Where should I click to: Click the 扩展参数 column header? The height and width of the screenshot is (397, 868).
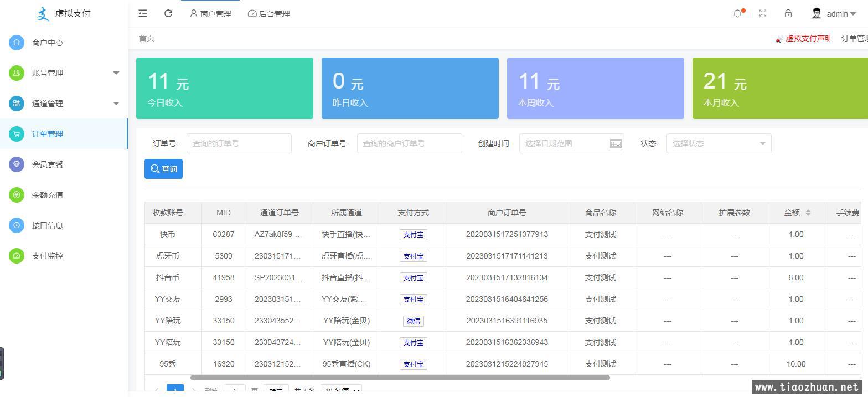(x=735, y=213)
